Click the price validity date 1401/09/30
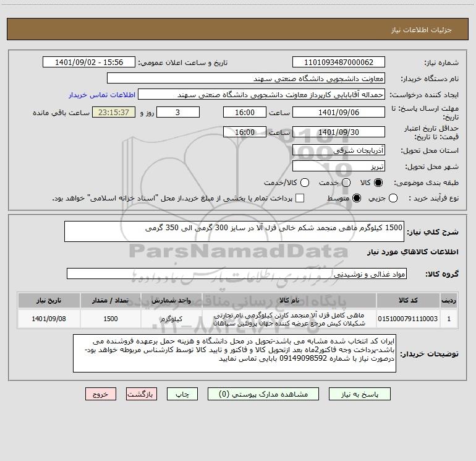 point(339,132)
